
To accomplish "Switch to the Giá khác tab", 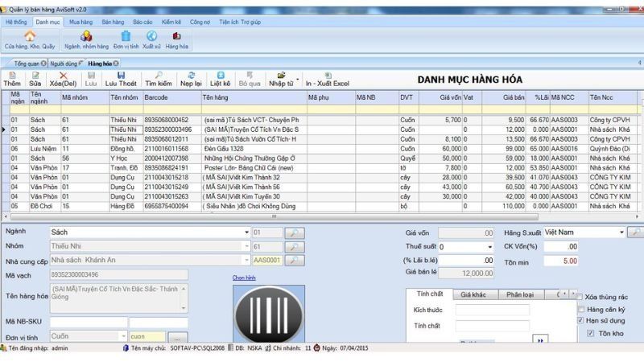I will click(474, 294).
